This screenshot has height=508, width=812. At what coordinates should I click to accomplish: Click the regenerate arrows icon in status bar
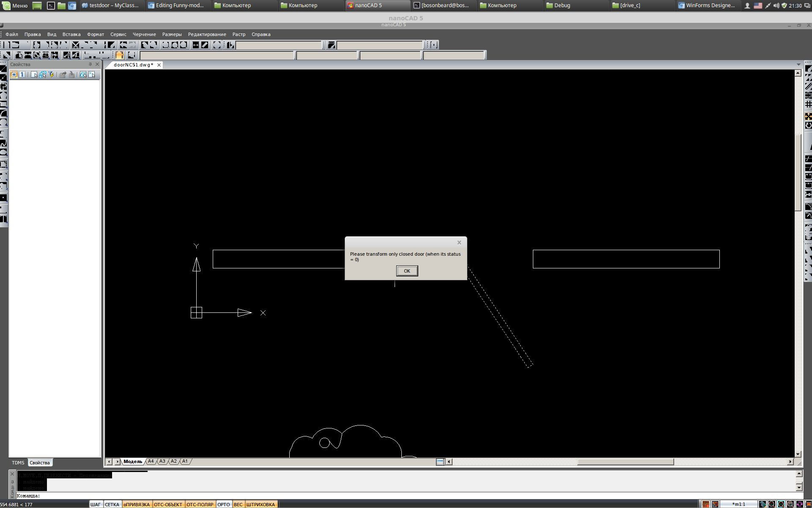pos(799,504)
